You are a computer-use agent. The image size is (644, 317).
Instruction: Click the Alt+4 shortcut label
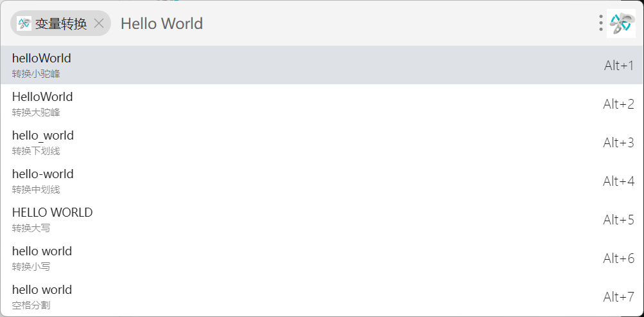click(x=618, y=181)
